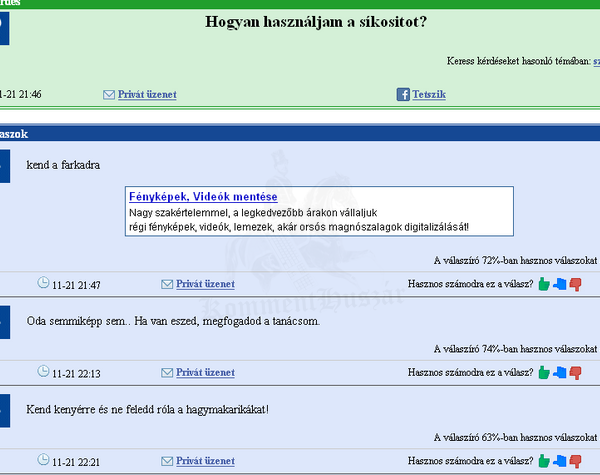Image resolution: width=600 pixels, height=475 pixels.
Task: Click the clock icon next to 11-21 22:13
Action: pos(43,371)
